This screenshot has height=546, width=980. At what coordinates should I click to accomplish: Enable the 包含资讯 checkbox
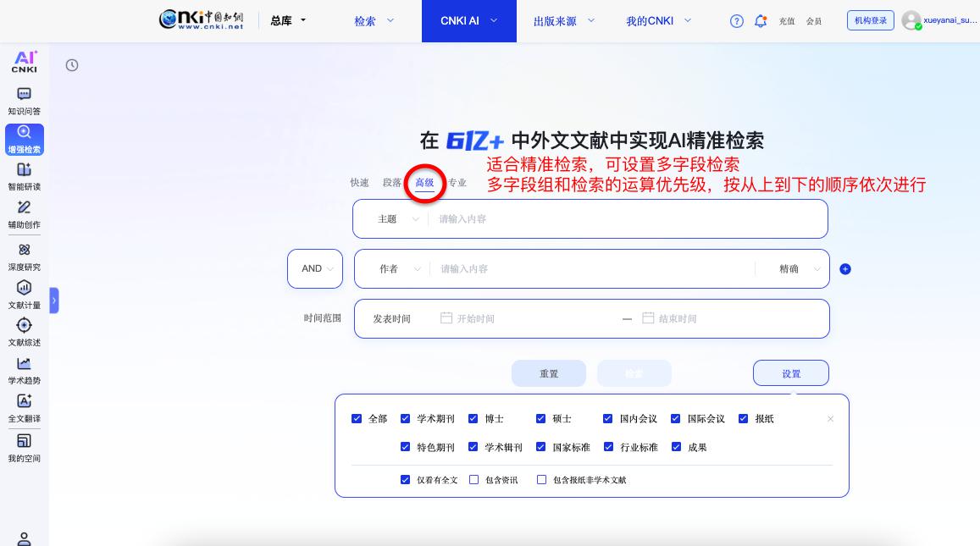point(474,480)
